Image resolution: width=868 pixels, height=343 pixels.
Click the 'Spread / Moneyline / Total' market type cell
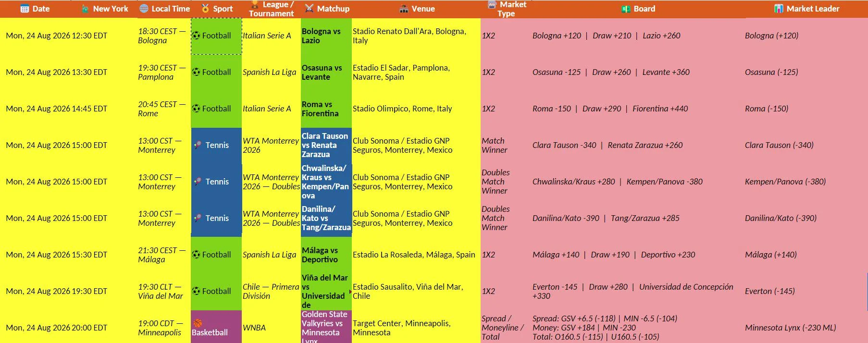[506, 328]
